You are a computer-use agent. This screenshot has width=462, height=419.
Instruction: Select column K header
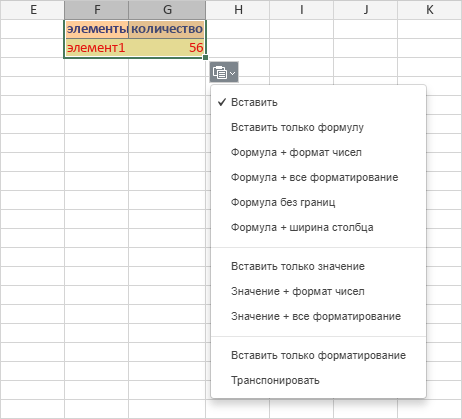click(430, 10)
